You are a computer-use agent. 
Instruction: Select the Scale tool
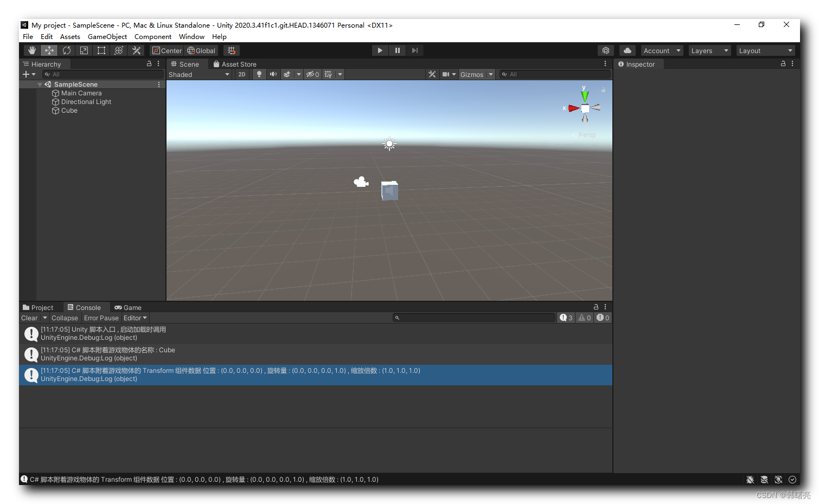[84, 50]
